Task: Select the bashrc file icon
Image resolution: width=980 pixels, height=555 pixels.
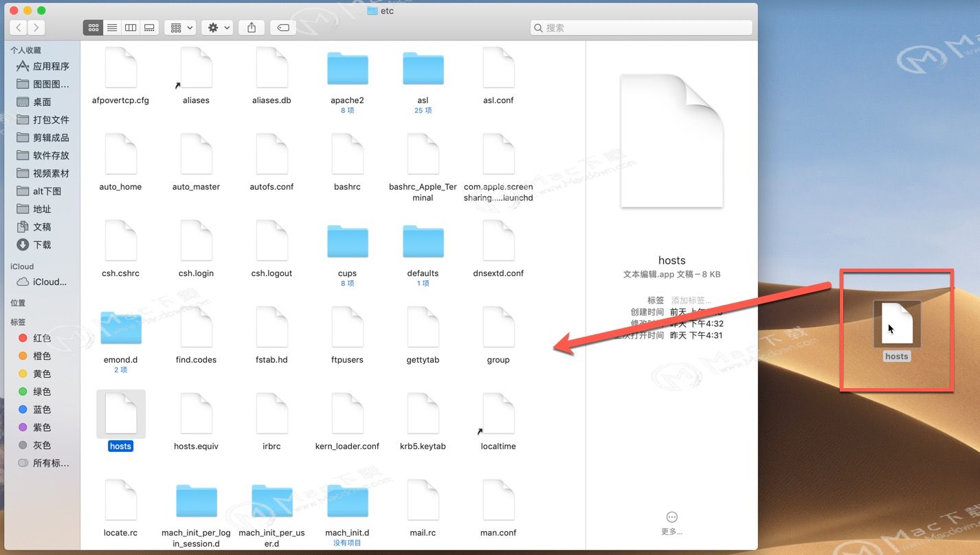Action: pyautogui.click(x=347, y=155)
